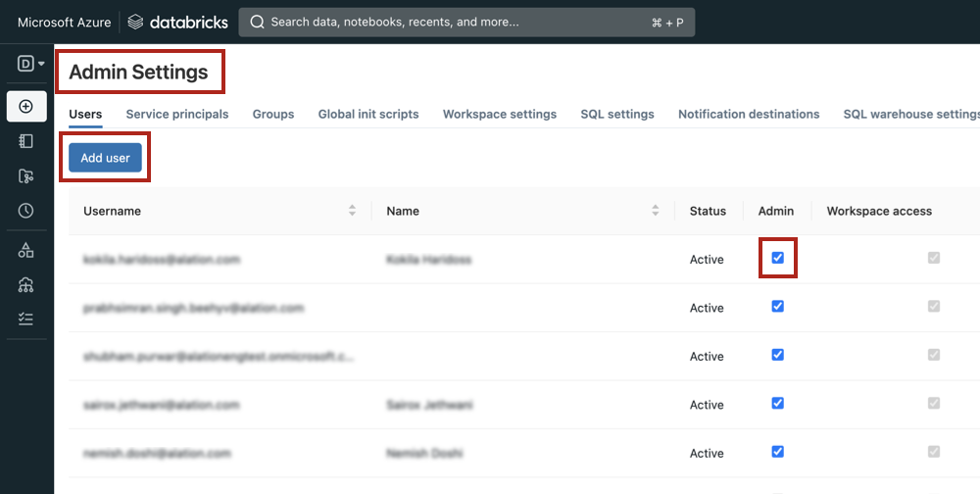Click the New plus icon in sidebar
This screenshot has height=494, width=980.
pyautogui.click(x=26, y=106)
